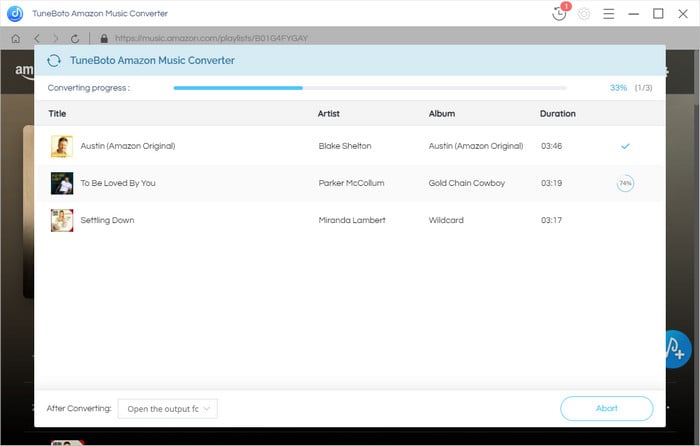Click the converter sync icon in dialog header
This screenshot has height=446, width=700.
click(x=54, y=60)
